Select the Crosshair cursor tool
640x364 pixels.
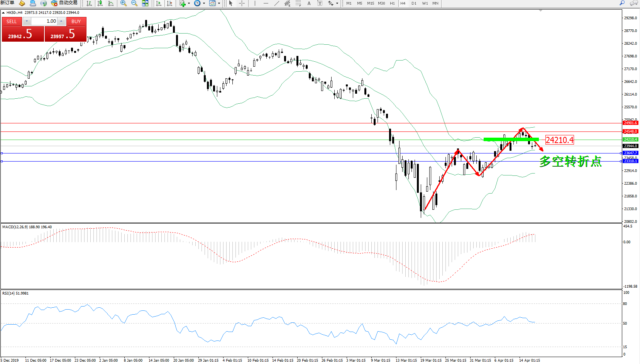point(242,3)
